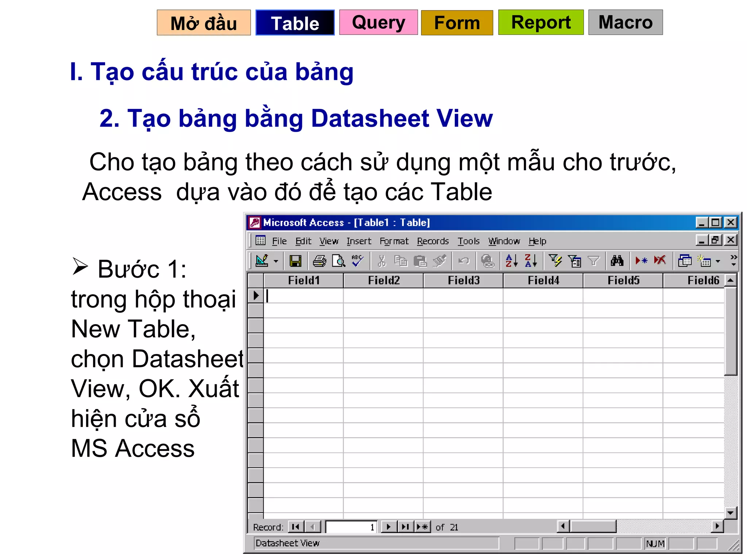The width and height of the screenshot is (747, 560).
Task: Select the Field1 column header
Action: tap(303, 280)
